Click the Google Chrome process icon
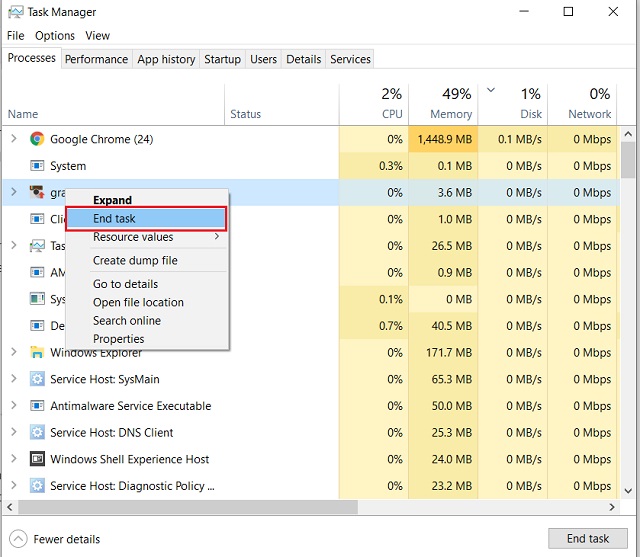The height and width of the screenshot is (557, 640). coord(37,139)
